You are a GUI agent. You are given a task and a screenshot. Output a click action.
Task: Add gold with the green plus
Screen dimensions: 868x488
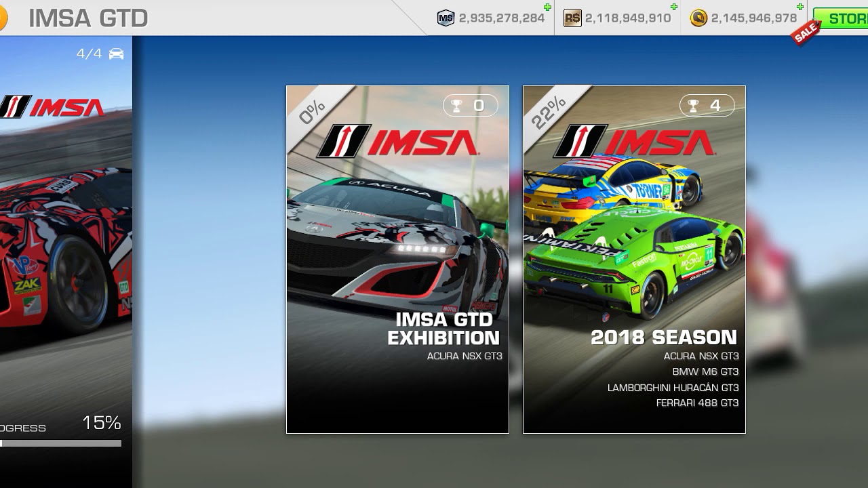point(800,7)
